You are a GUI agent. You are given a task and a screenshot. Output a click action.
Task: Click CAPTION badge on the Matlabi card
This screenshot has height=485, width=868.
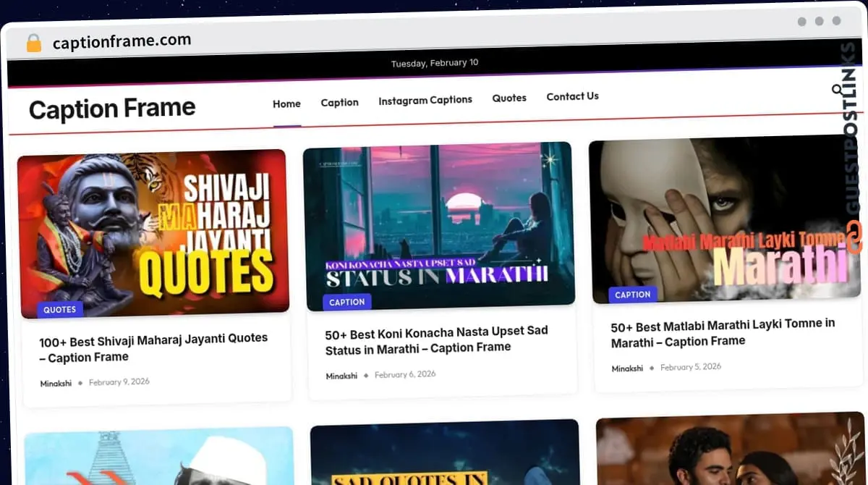coord(633,294)
